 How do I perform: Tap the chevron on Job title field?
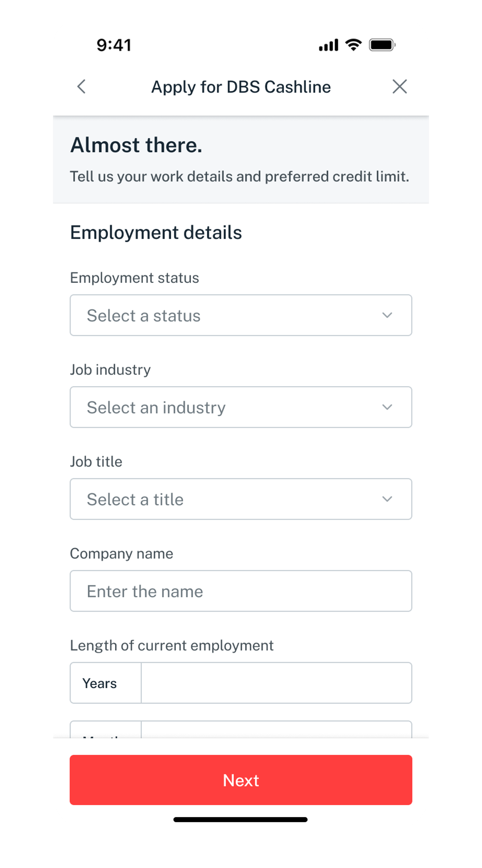tap(387, 499)
